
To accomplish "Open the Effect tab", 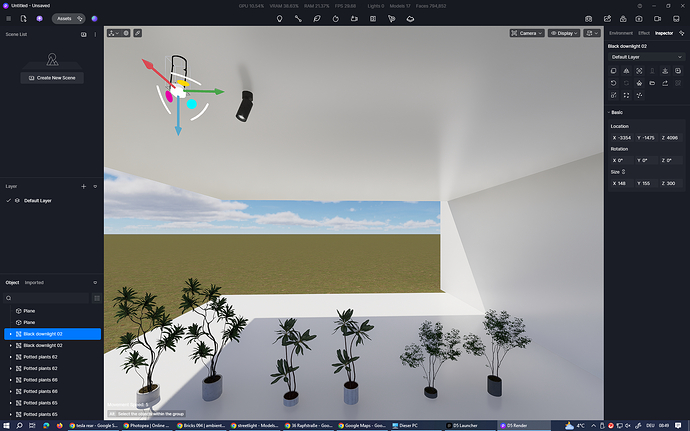I will click(x=644, y=33).
